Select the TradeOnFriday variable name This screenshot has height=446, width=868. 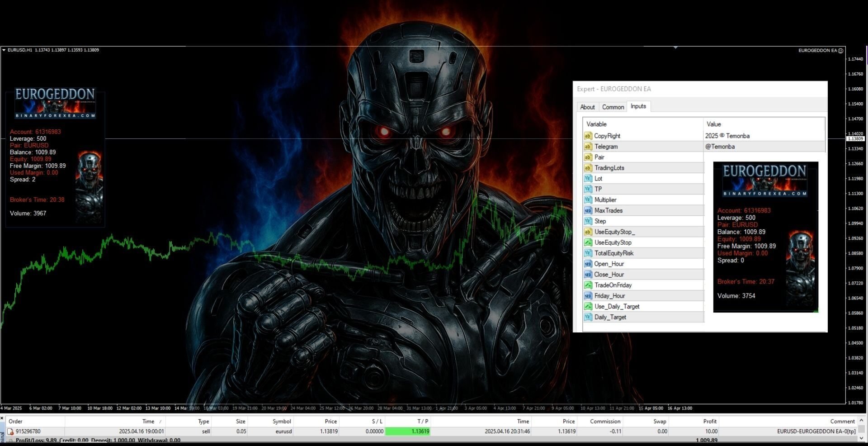[613, 285]
